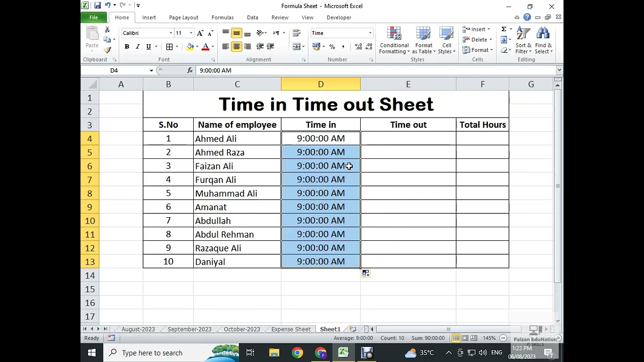Viewport: 644px width, 362px height.
Task: Open Conditional Formatting menu
Action: 394,41
